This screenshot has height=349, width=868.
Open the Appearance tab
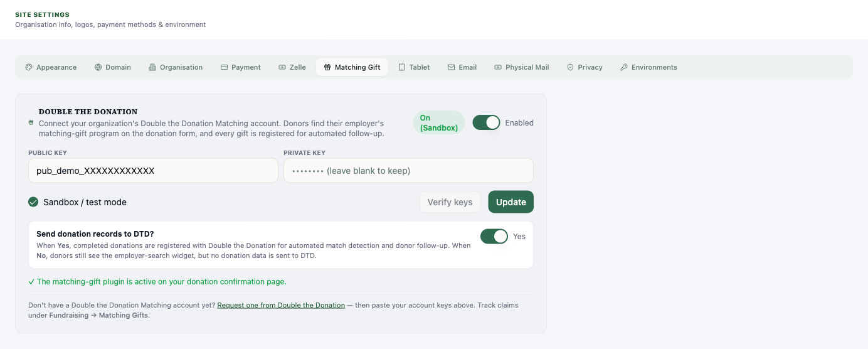(51, 67)
